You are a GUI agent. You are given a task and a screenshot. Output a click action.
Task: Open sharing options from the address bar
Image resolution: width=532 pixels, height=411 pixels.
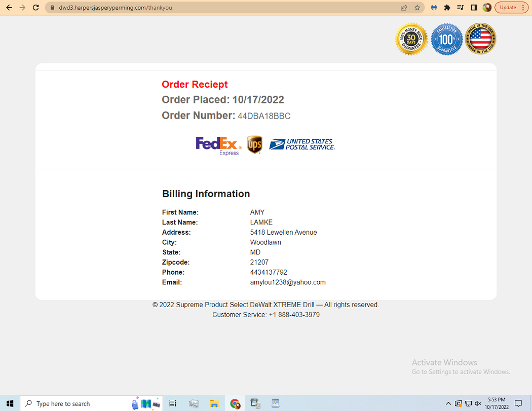(x=403, y=8)
